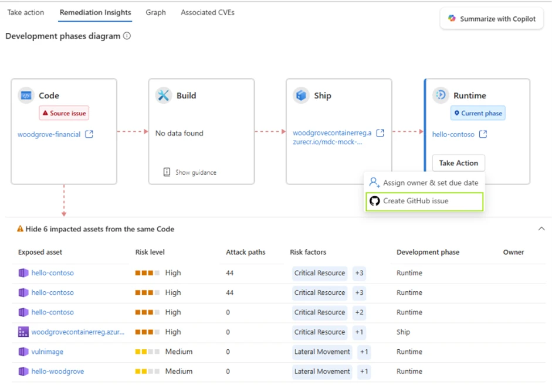Expand +1 risk factors for vulnimage row
This screenshot has width=552, height=392.
[364, 352]
